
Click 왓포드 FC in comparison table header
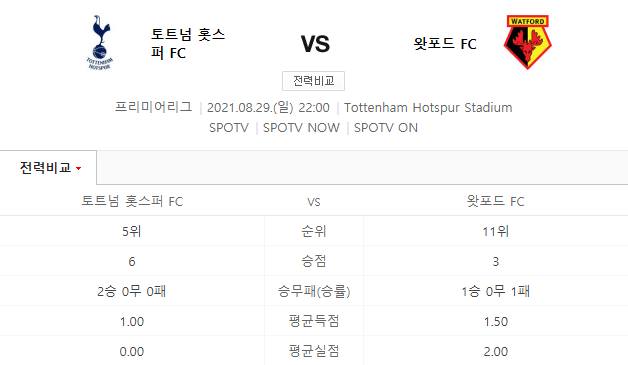(495, 201)
